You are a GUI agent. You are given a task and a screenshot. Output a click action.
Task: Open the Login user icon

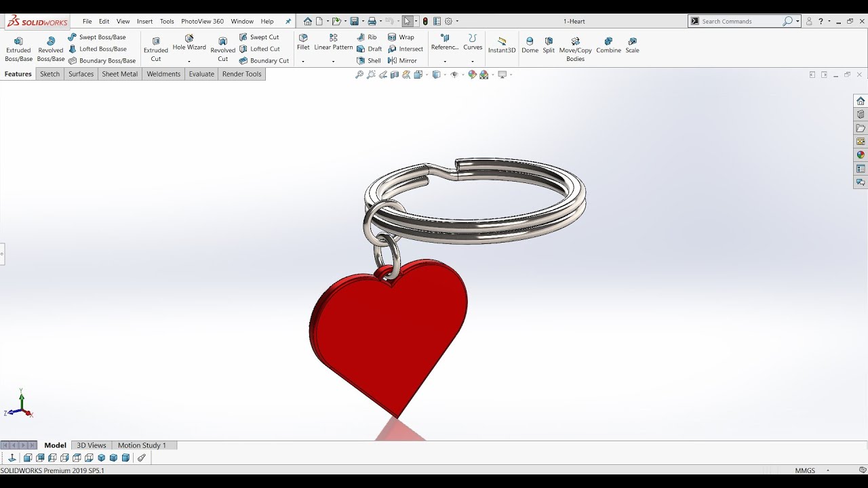809,22
